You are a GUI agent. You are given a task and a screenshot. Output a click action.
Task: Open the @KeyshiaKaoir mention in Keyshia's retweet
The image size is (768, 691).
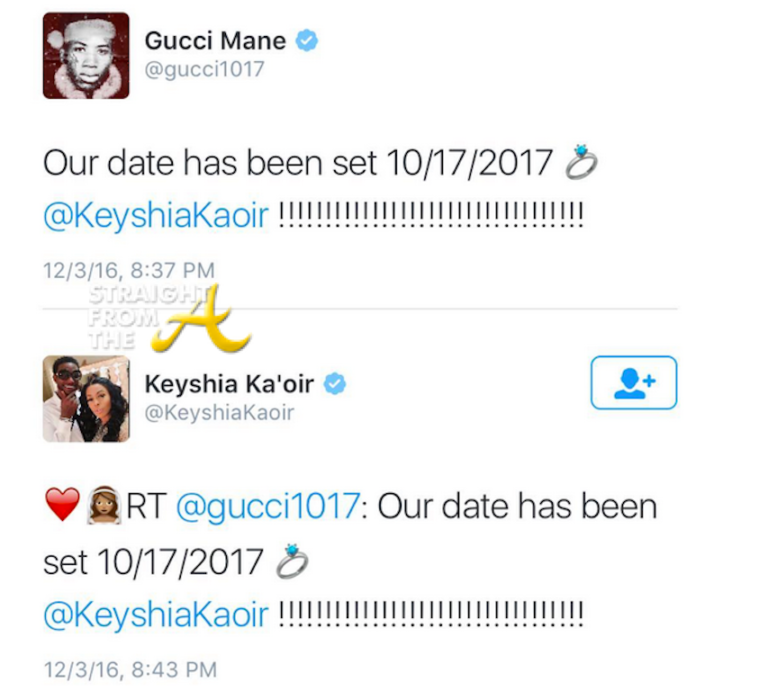coord(155,614)
